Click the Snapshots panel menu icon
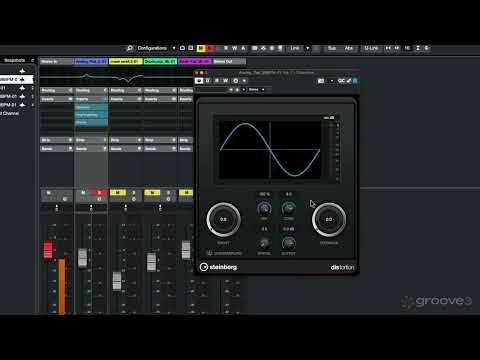Viewport: 480px width, 360px height. click(32, 60)
